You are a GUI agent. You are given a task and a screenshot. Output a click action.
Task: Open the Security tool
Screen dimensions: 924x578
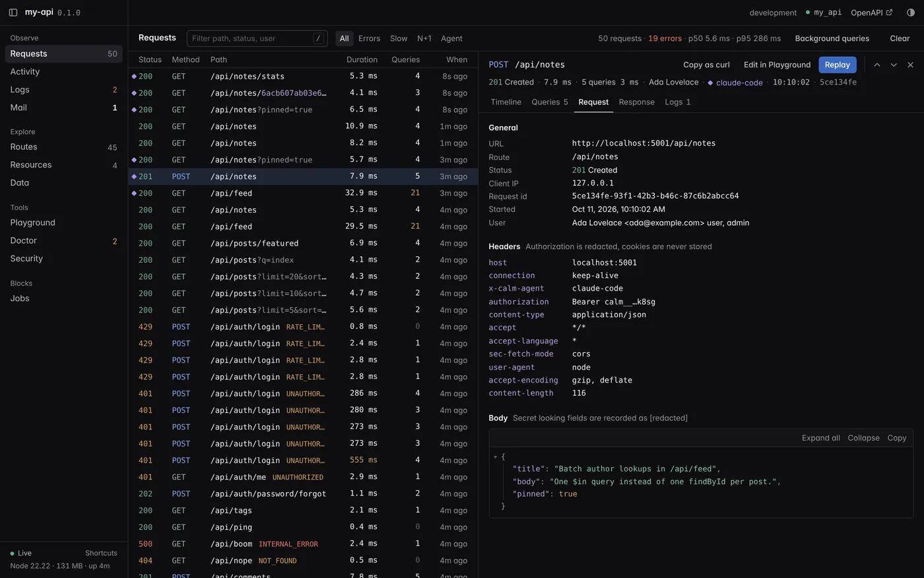pyautogui.click(x=64, y=258)
